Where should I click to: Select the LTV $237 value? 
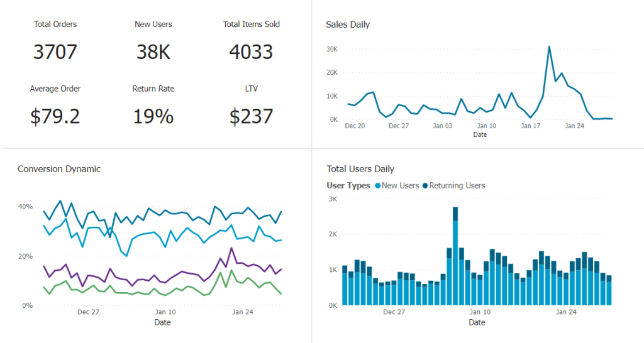pos(251,116)
